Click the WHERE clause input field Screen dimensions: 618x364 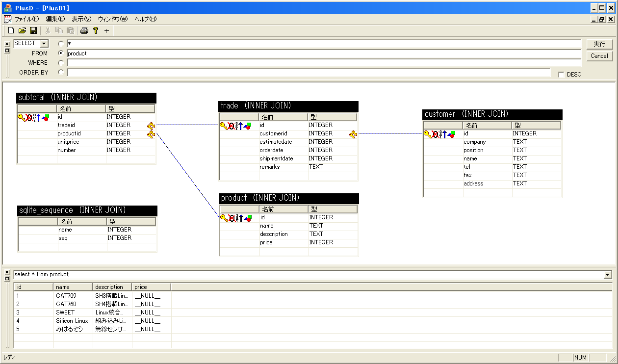click(324, 63)
